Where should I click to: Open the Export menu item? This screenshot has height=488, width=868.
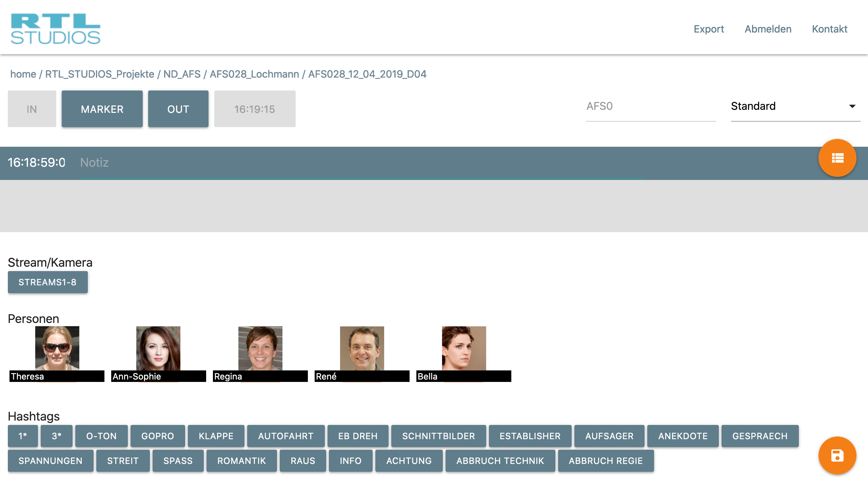pos(709,29)
